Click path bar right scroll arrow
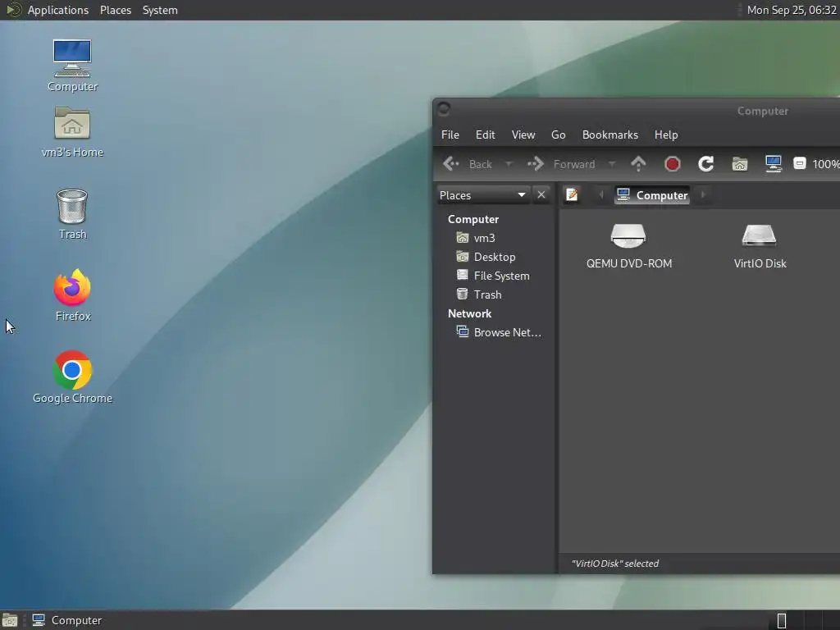Screen dimensions: 840x630 tap(703, 195)
